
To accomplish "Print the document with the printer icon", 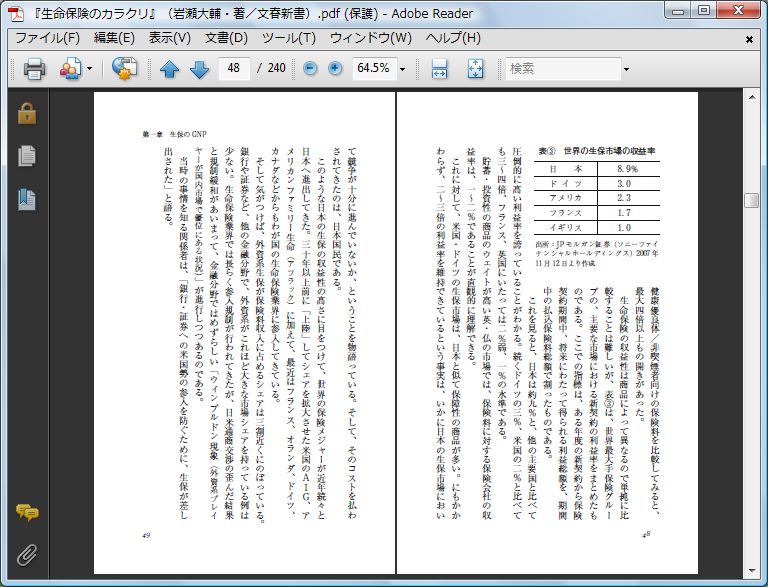I will click(34, 69).
